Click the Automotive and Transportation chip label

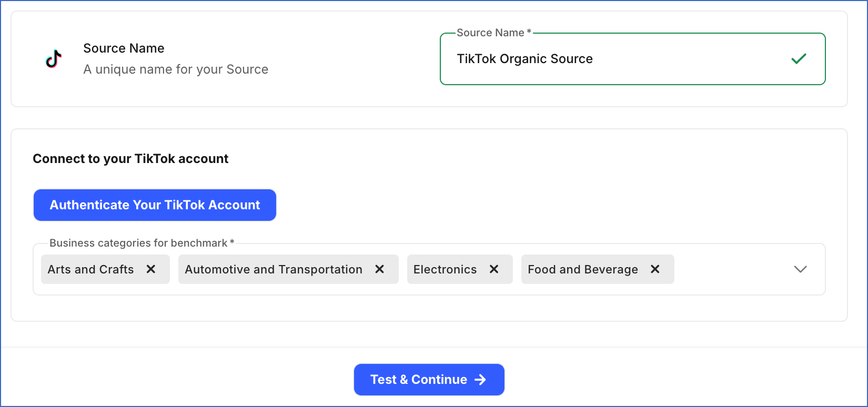[274, 269]
